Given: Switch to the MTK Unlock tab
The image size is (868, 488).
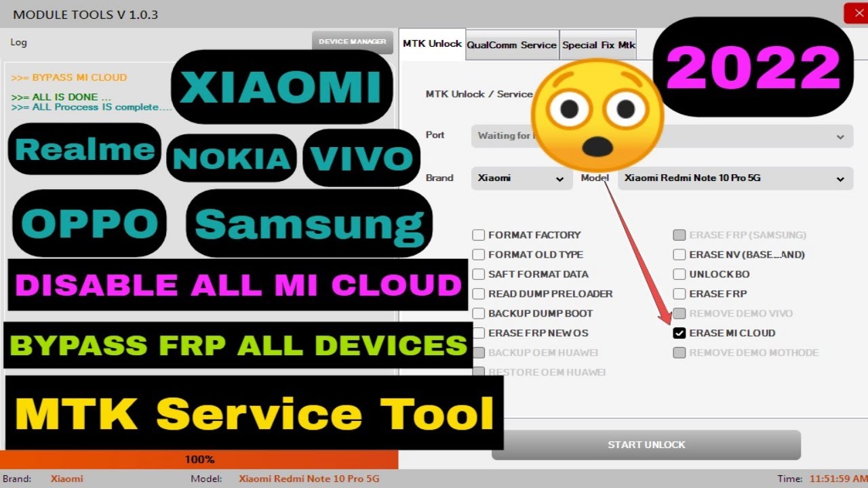Looking at the screenshot, I should 432,44.
